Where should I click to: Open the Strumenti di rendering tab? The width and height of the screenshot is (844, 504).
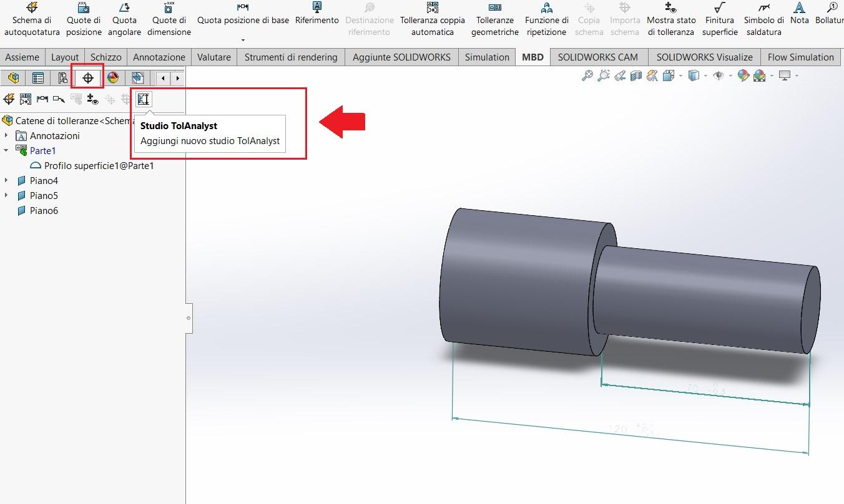(291, 57)
